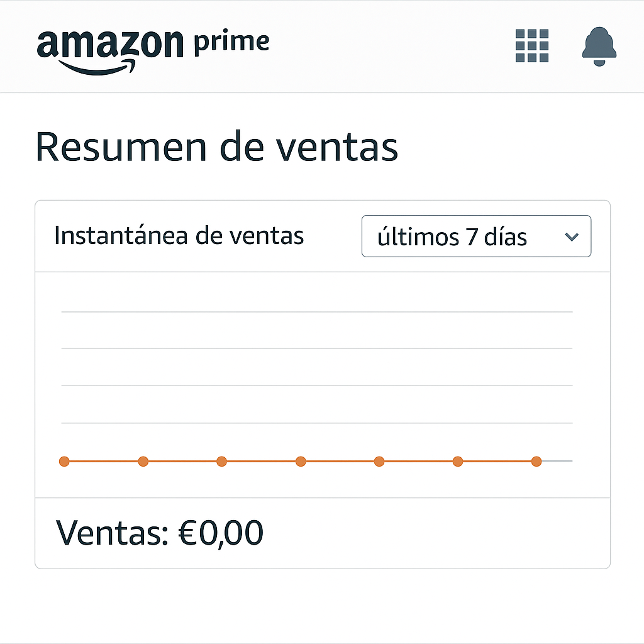Open the "últimos 7 días" dropdown
644x644 pixels.
click(476, 236)
